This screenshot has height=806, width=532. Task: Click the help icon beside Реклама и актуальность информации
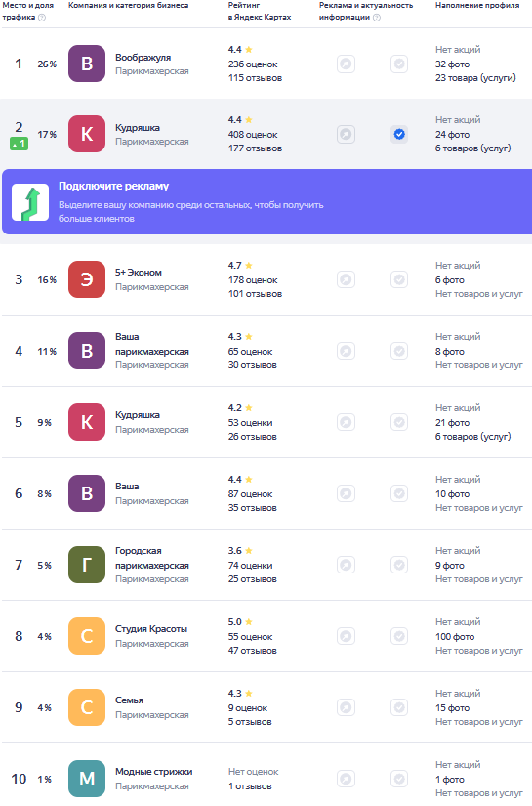point(377,18)
